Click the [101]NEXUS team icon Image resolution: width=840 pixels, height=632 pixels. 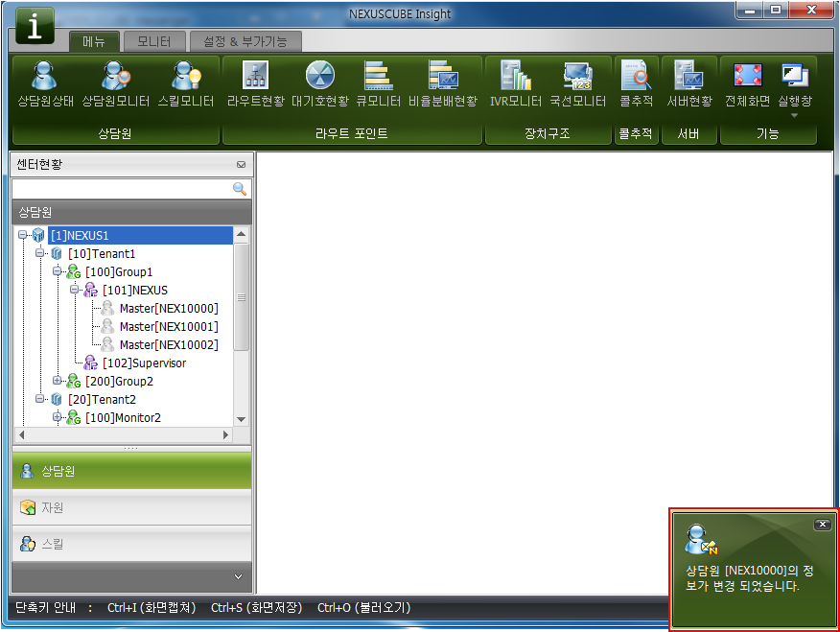click(x=90, y=290)
